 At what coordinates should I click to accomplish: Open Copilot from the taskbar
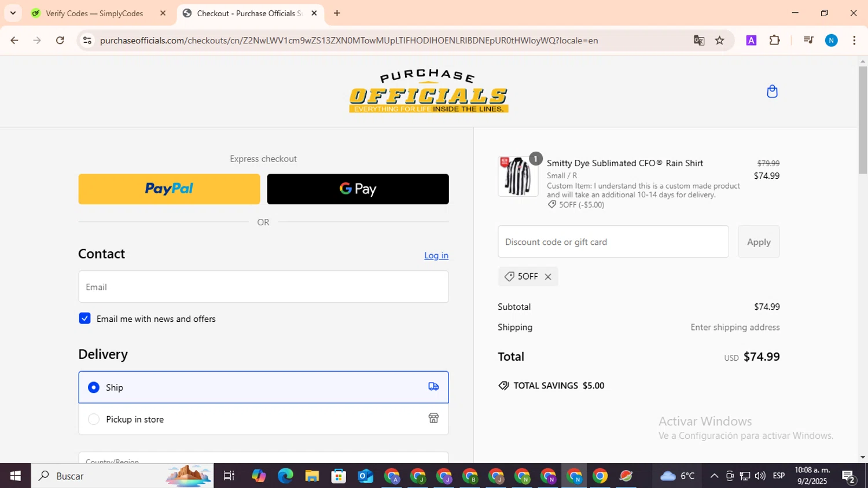259,476
